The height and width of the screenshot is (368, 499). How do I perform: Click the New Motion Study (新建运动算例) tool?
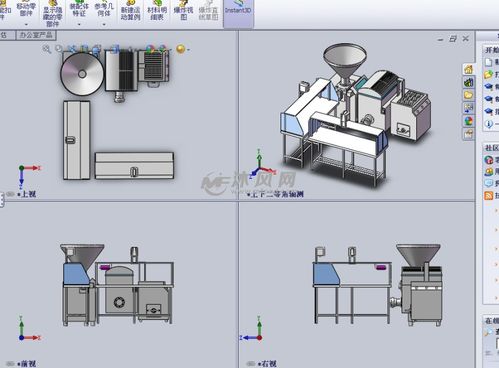point(130,11)
